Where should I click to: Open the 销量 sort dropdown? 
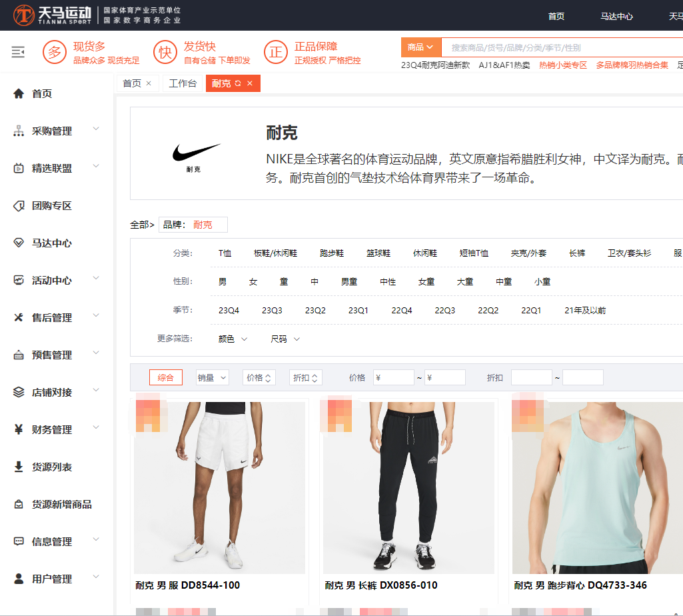point(212,377)
